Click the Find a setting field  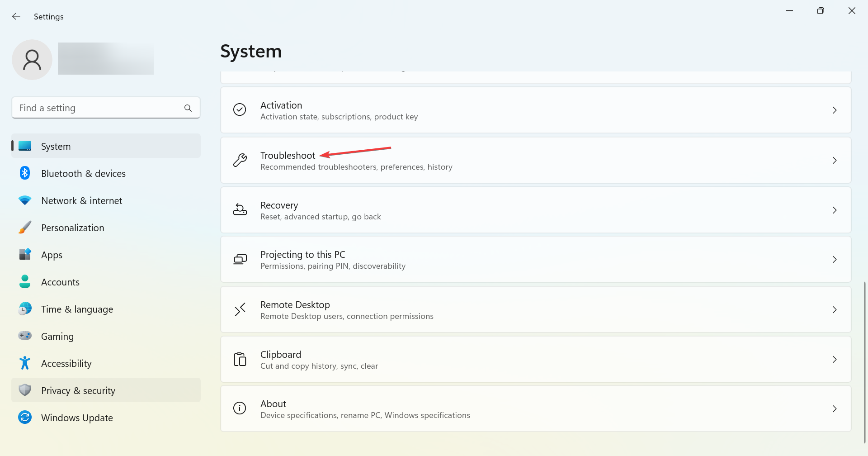tap(97, 108)
